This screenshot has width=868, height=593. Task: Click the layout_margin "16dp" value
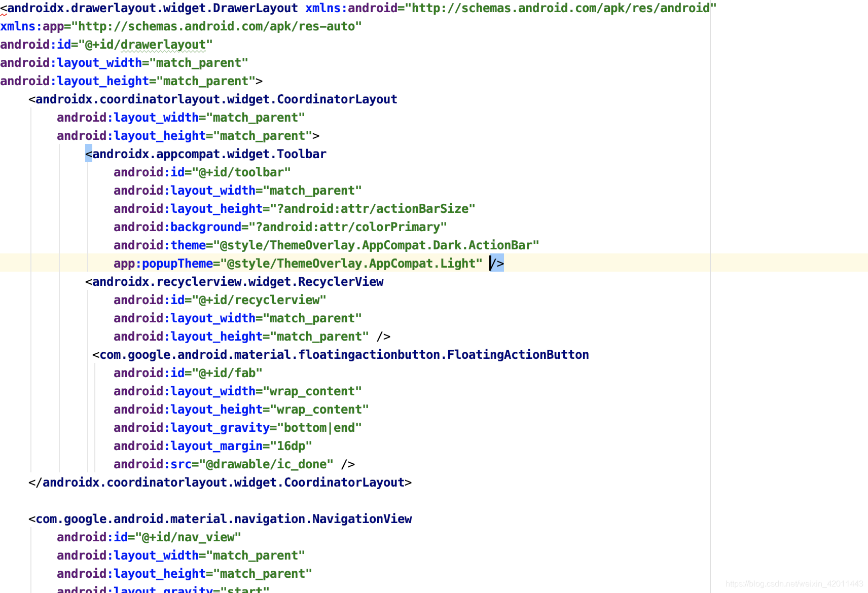click(x=291, y=446)
